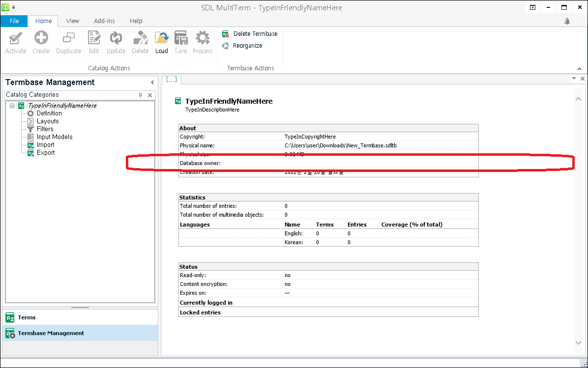Screen dimensions: 588x368
Task: Open the File menu tab
Action: (14, 21)
